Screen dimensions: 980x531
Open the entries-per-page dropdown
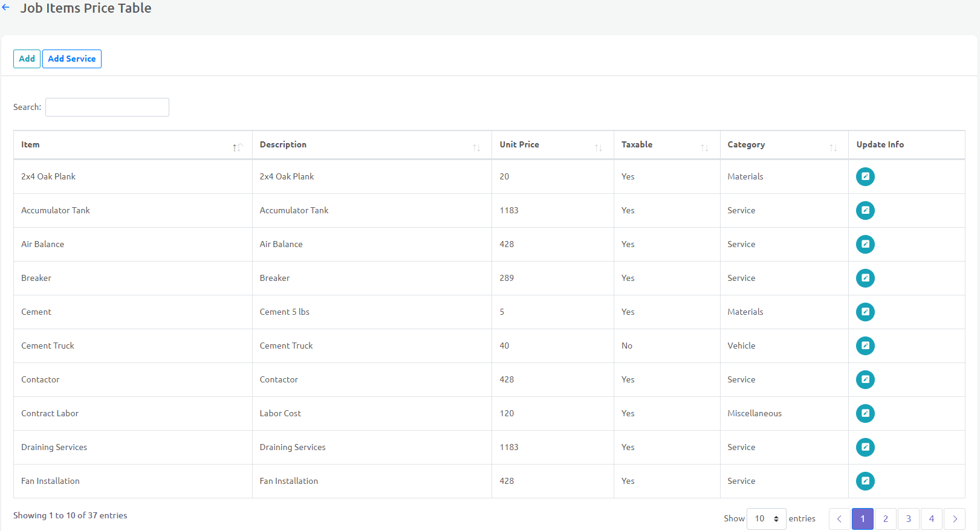(x=766, y=519)
